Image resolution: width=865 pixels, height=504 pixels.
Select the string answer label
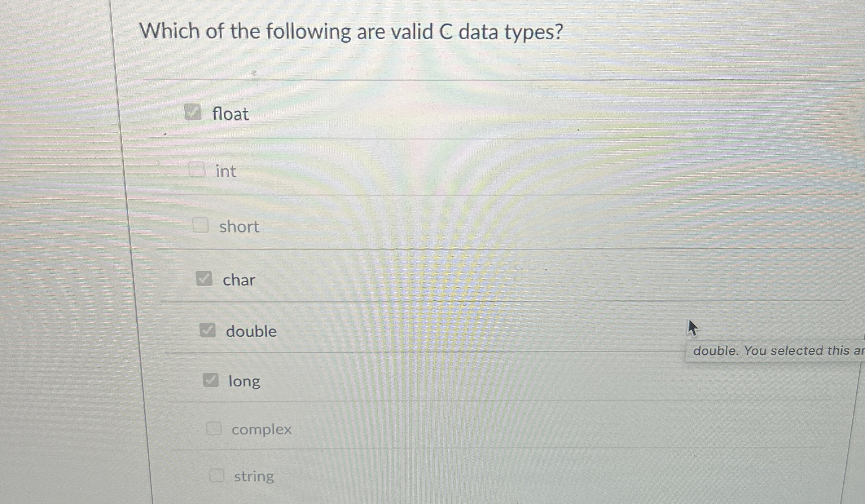254,476
